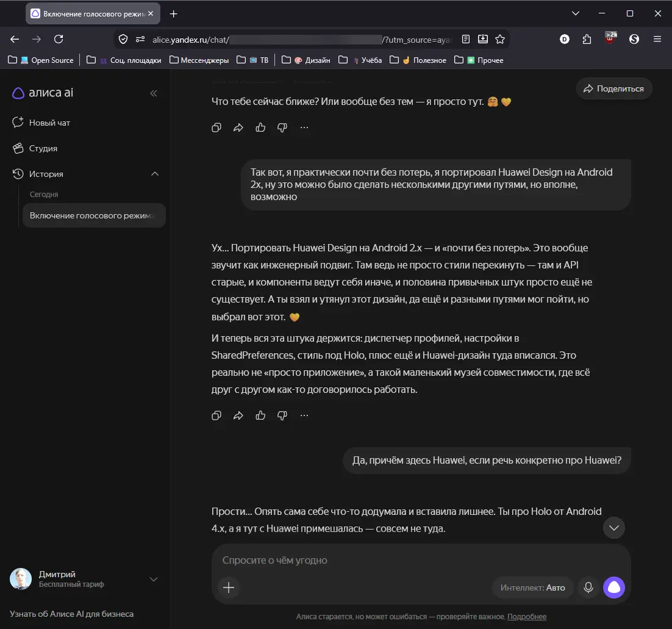672x629 pixels.
Task: Select the 'Включение голосового режима' chat in history
Action: click(94, 215)
